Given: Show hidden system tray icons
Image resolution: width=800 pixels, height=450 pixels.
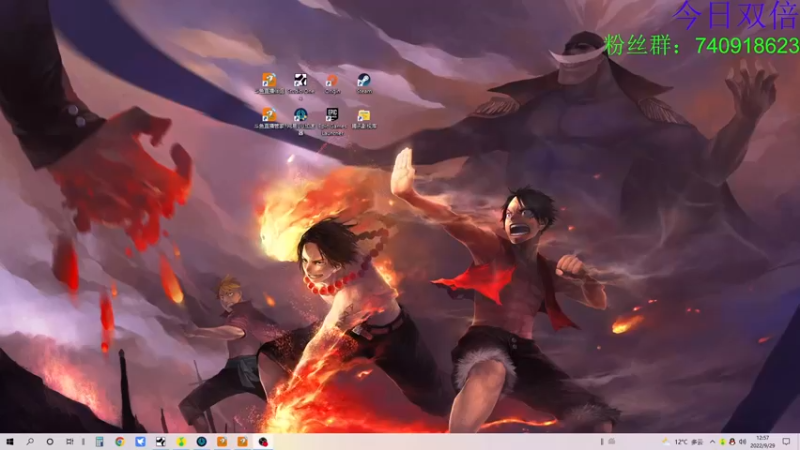Looking at the screenshot, I should (x=712, y=442).
